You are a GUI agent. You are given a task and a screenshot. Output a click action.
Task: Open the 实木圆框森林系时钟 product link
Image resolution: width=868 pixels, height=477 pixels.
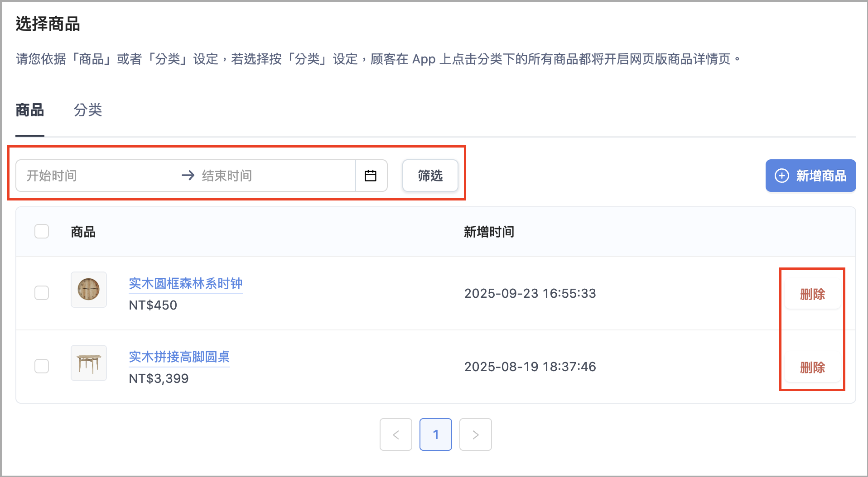click(186, 284)
